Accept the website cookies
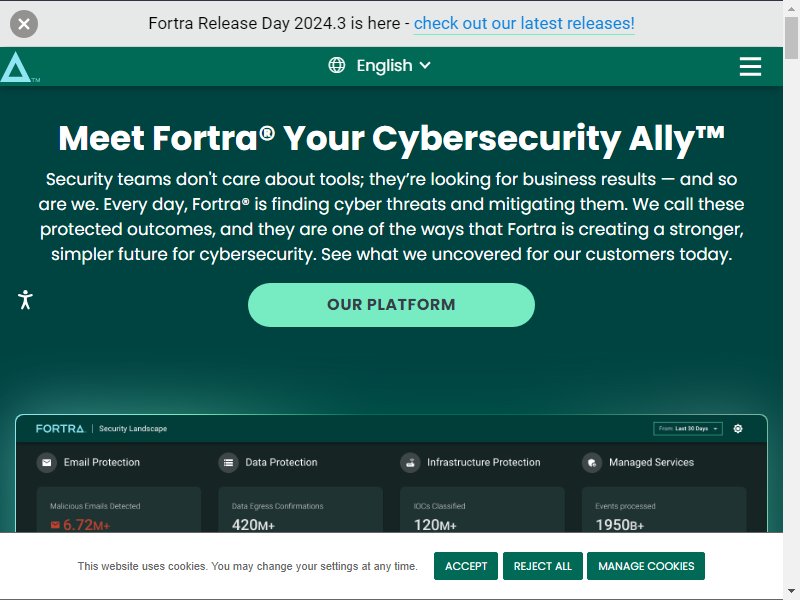This screenshot has width=800, height=600. [466, 566]
